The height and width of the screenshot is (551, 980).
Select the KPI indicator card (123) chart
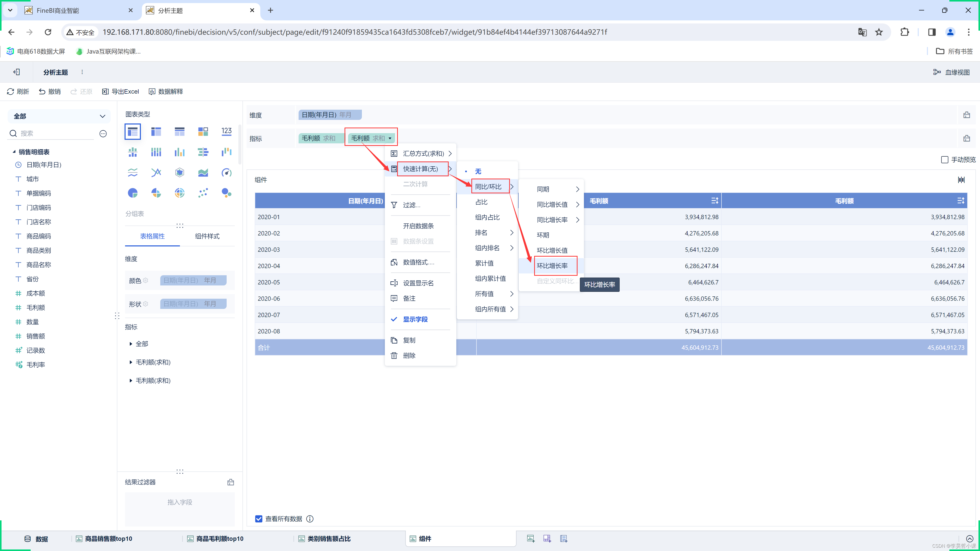coord(226,132)
